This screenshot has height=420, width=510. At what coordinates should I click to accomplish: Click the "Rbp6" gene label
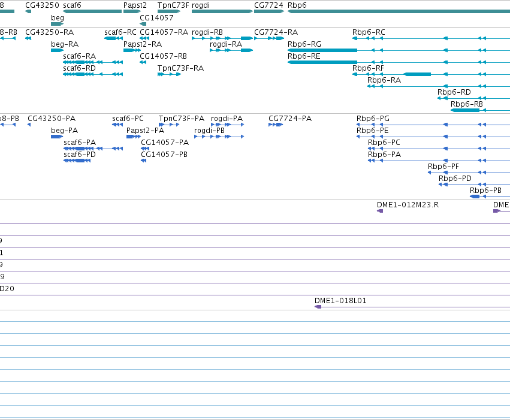coord(297,5)
